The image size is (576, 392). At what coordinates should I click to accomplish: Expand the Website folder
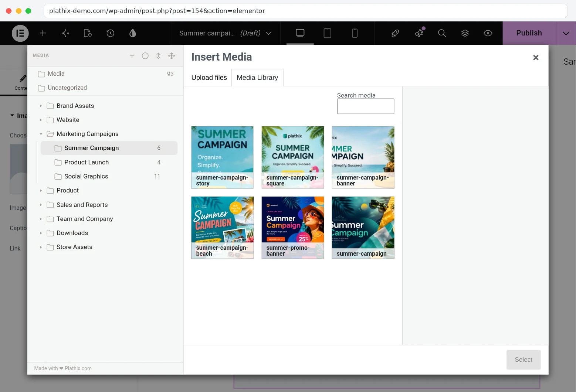click(x=41, y=120)
